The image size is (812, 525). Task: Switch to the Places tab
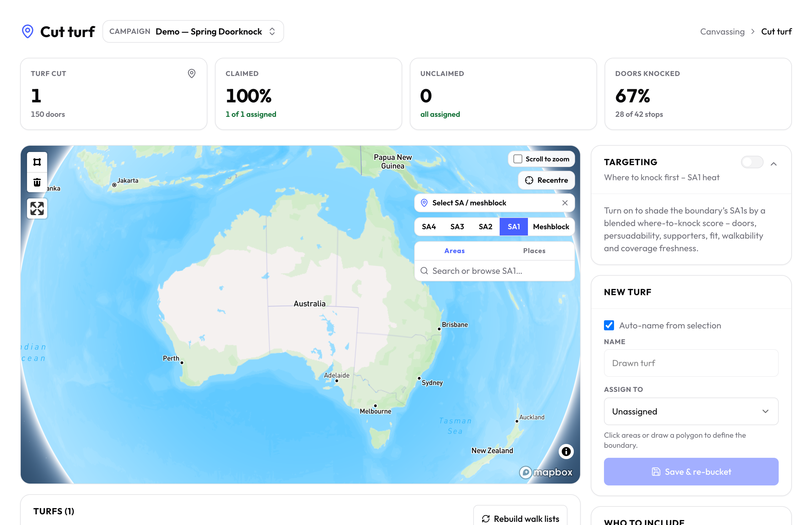(x=534, y=251)
